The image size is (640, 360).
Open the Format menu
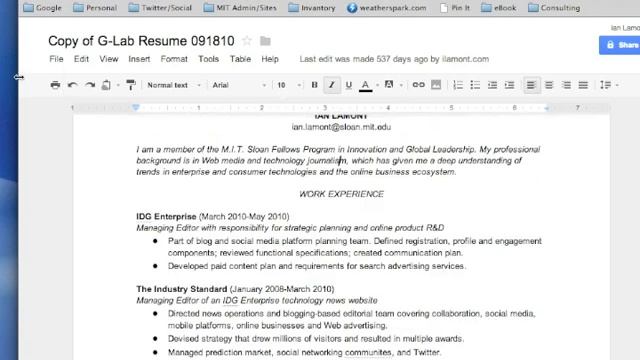(x=174, y=59)
